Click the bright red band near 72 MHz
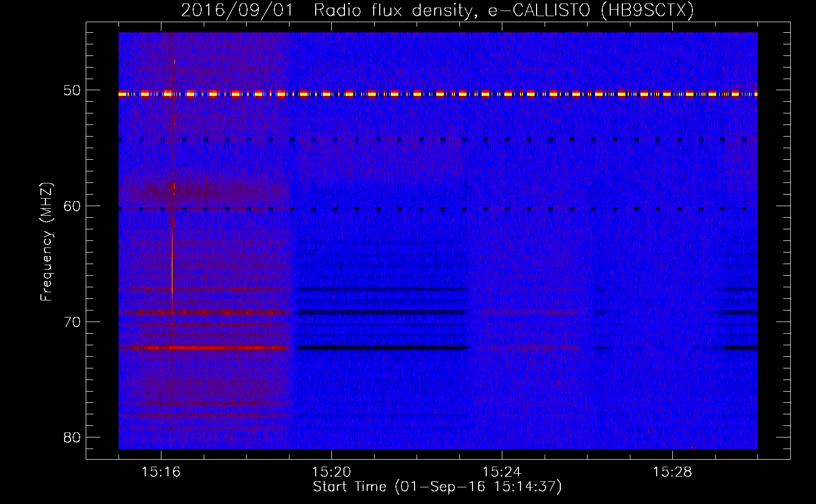This screenshot has width=816, height=504. (x=204, y=348)
